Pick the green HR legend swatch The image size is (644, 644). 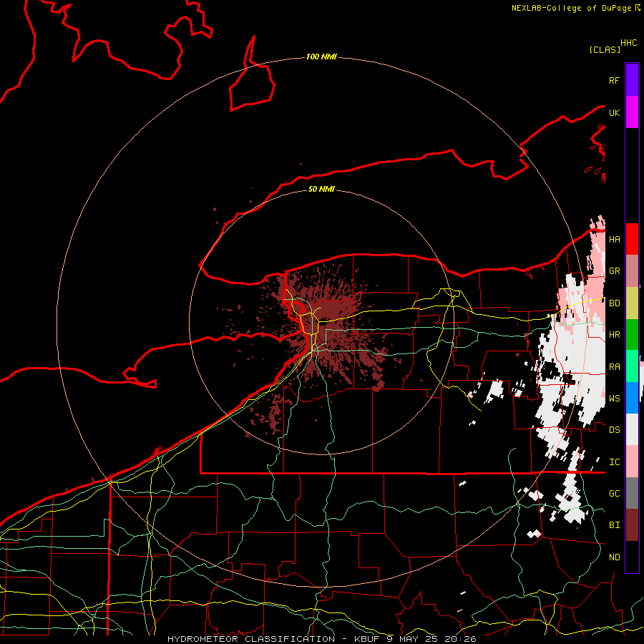tap(632, 335)
